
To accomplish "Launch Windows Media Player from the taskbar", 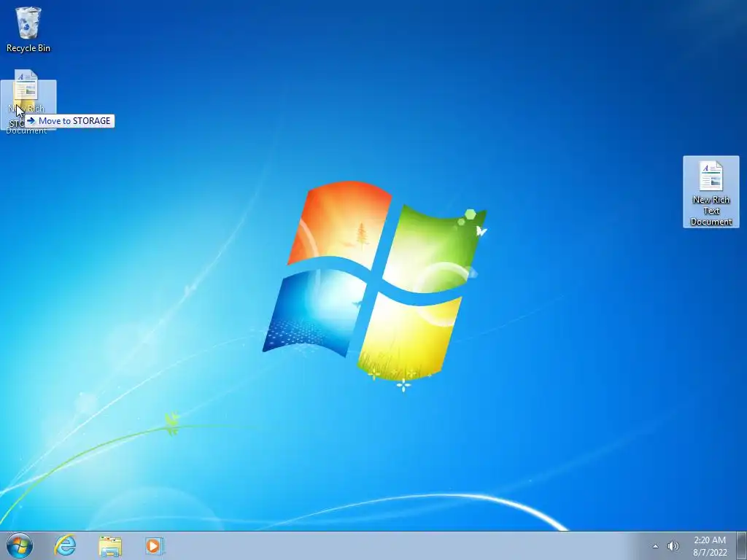I will click(x=155, y=546).
